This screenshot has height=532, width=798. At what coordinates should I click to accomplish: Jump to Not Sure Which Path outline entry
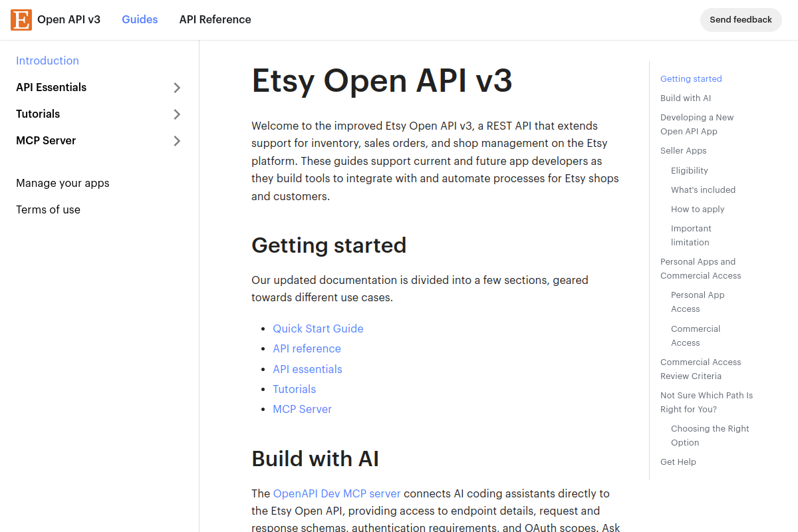(706, 402)
